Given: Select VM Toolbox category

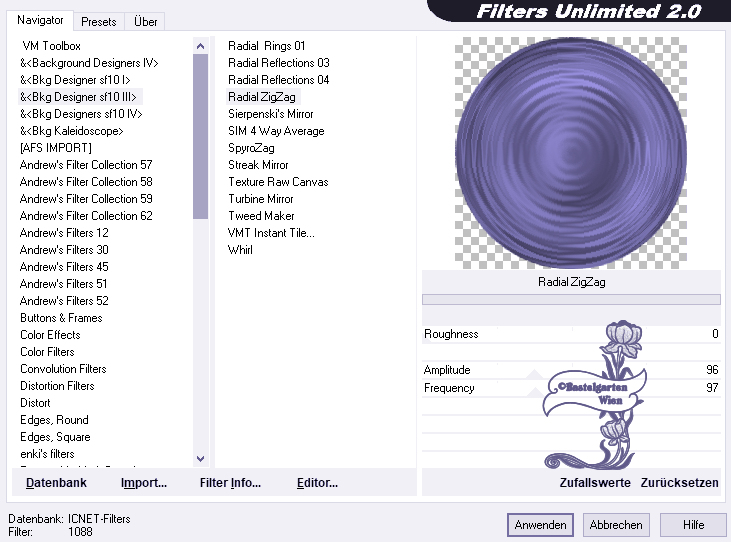Looking at the screenshot, I should [51, 46].
